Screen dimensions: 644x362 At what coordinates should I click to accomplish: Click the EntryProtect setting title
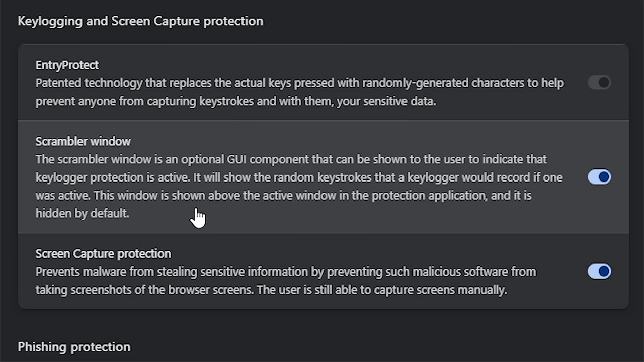(x=67, y=65)
